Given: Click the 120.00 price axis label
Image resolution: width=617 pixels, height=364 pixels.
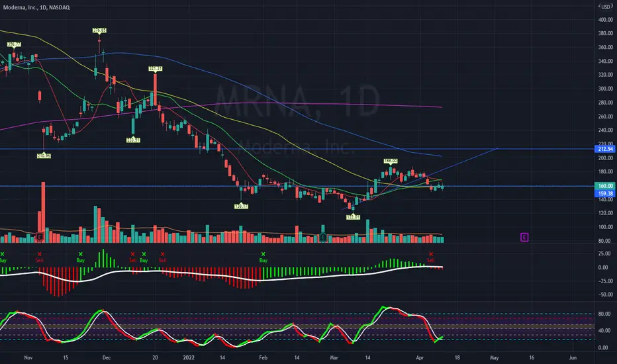Looking at the screenshot, I should (x=605, y=213).
